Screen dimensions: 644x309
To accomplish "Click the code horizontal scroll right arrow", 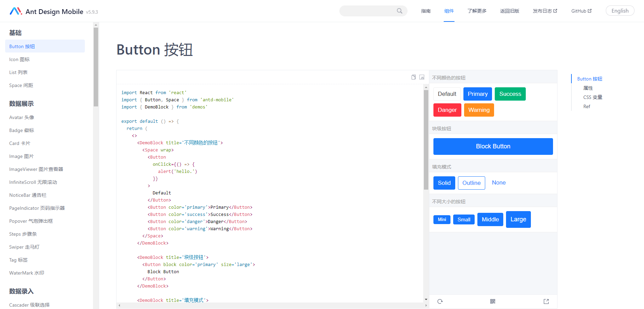I will click(x=426, y=306).
